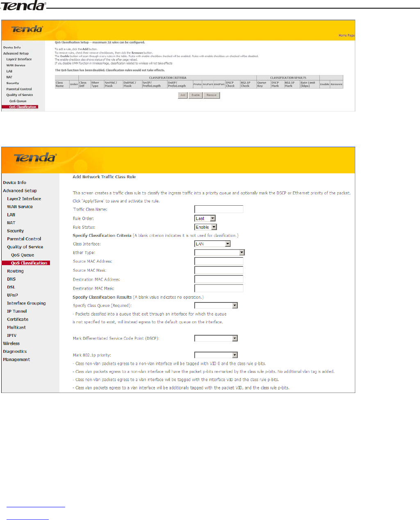Open the Routing menu item
This screenshot has height=520, width=420.
tap(15, 271)
